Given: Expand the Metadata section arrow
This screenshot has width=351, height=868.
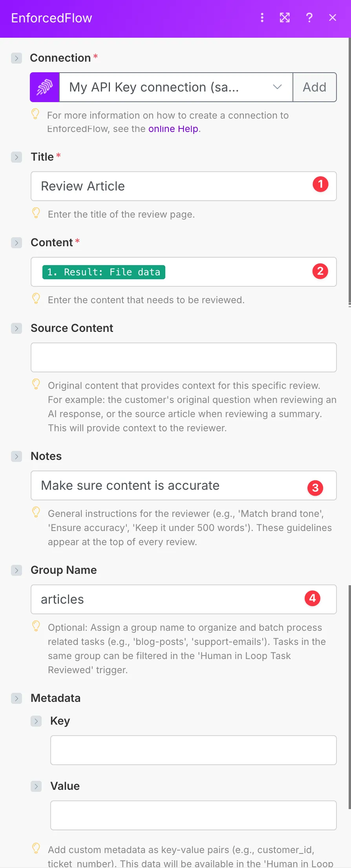Looking at the screenshot, I should (x=16, y=698).
